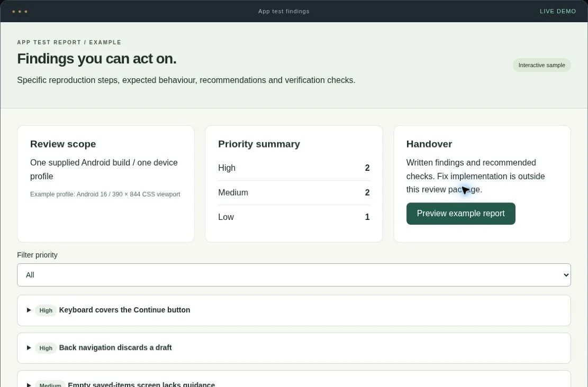This screenshot has width=588, height=387.
Task: Click One supplied Android build description text
Action: (104, 169)
